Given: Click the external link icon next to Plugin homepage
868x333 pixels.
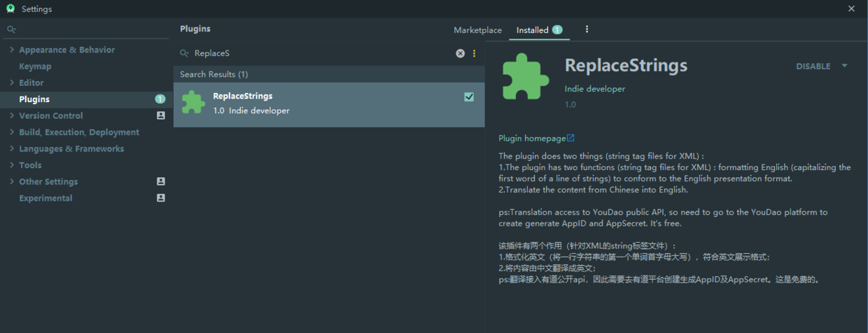Looking at the screenshot, I should (x=570, y=138).
